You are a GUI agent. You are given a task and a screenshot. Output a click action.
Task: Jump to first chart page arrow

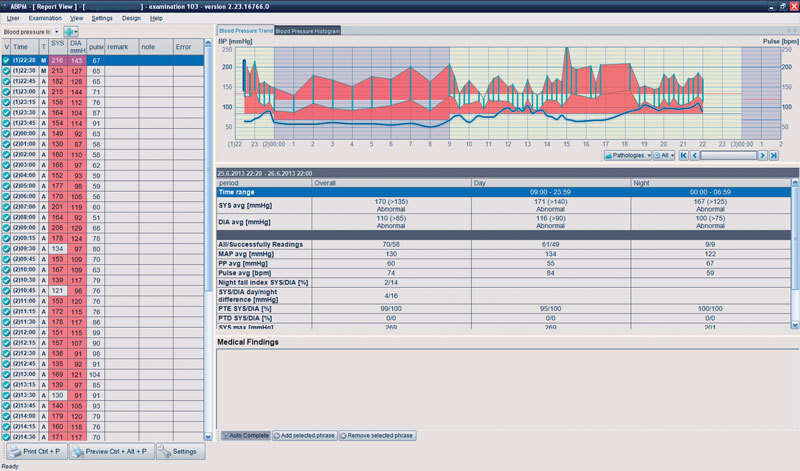[684, 156]
